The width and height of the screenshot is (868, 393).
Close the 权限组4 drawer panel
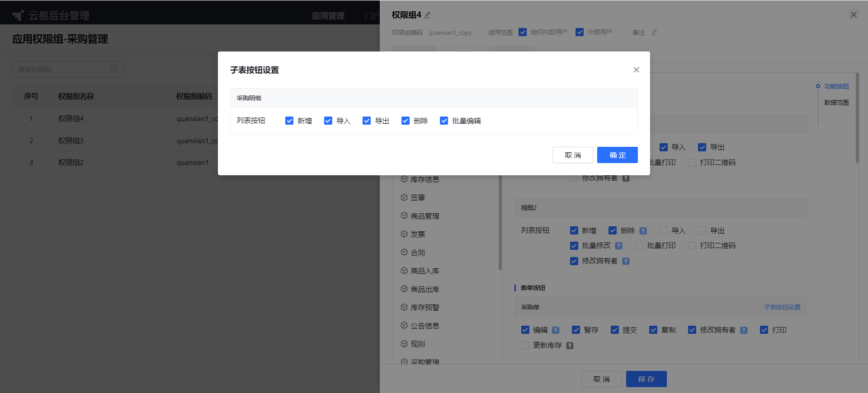click(x=854, y=14)
